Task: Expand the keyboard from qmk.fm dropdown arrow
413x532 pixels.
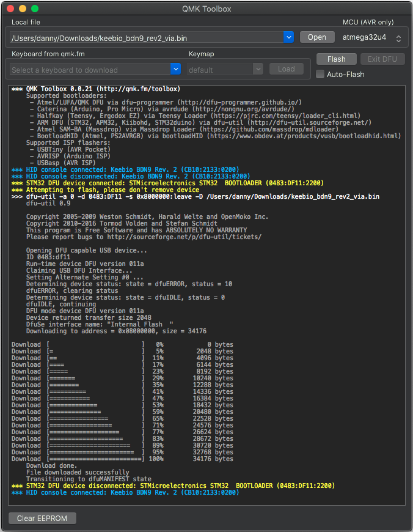Action: (176, 70)
